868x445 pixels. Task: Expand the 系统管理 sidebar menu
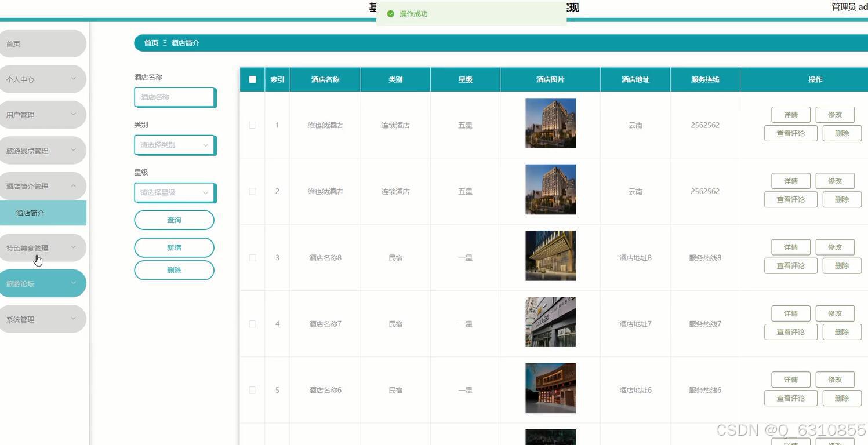coord(42,319)
